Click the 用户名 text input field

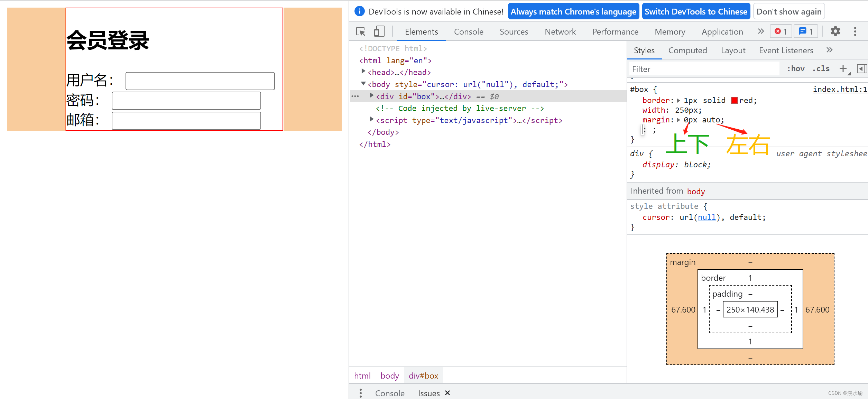pyautogui.click(x=200, y=81)
